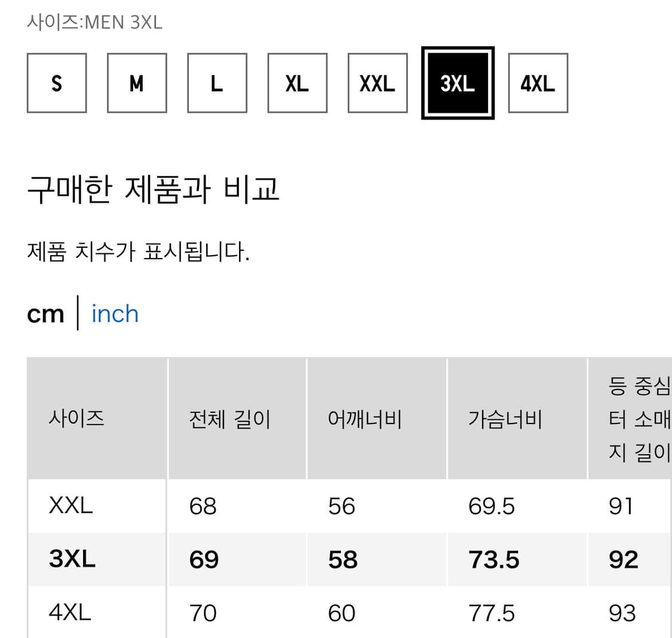Select size M
The height and width of the screenshot is (638, 672).
pos(137,83)
